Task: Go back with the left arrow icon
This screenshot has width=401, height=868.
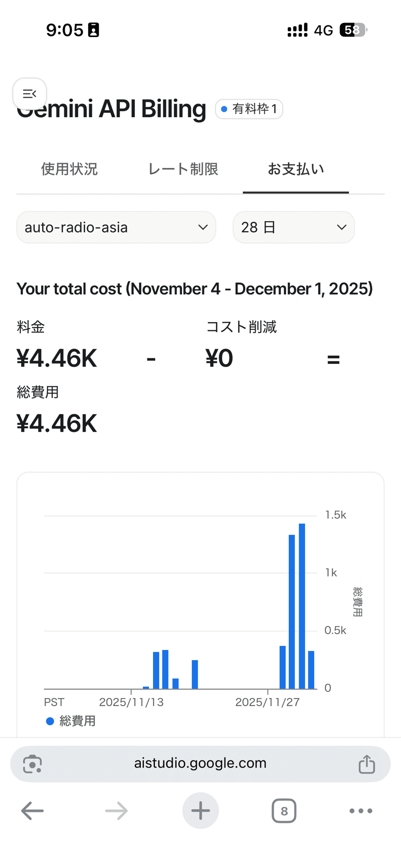Action: click(33, 811)
